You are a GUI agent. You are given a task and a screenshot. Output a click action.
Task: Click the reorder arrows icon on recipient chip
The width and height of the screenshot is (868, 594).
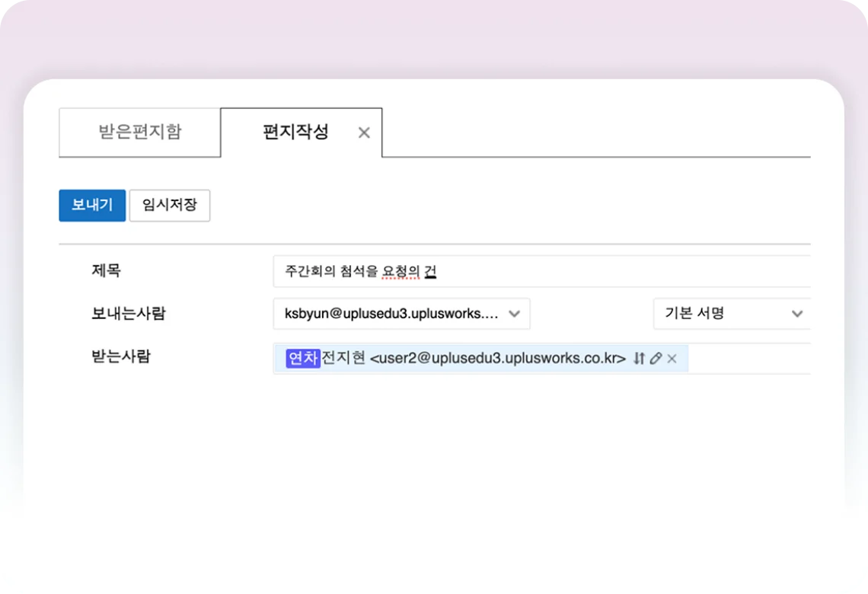639,359
